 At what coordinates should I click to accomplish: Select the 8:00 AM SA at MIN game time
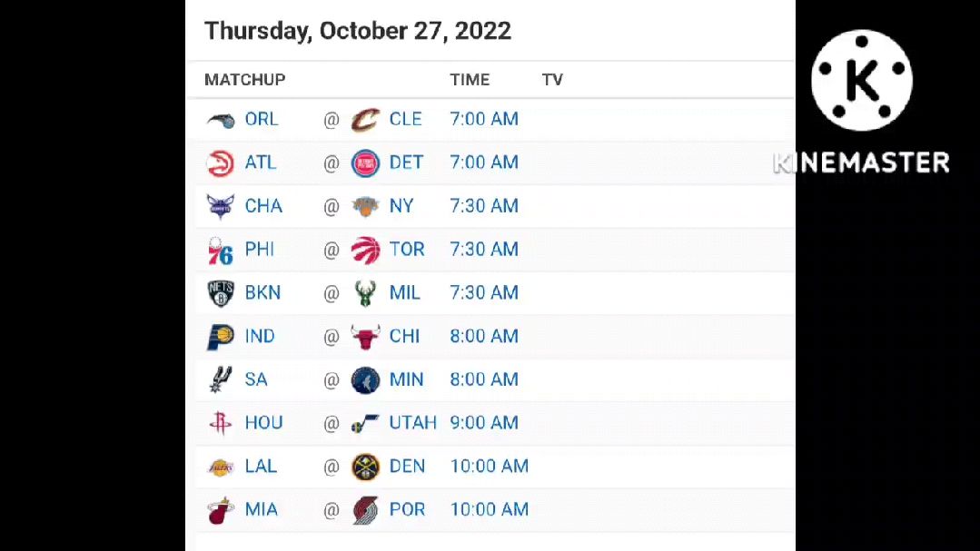484,379
